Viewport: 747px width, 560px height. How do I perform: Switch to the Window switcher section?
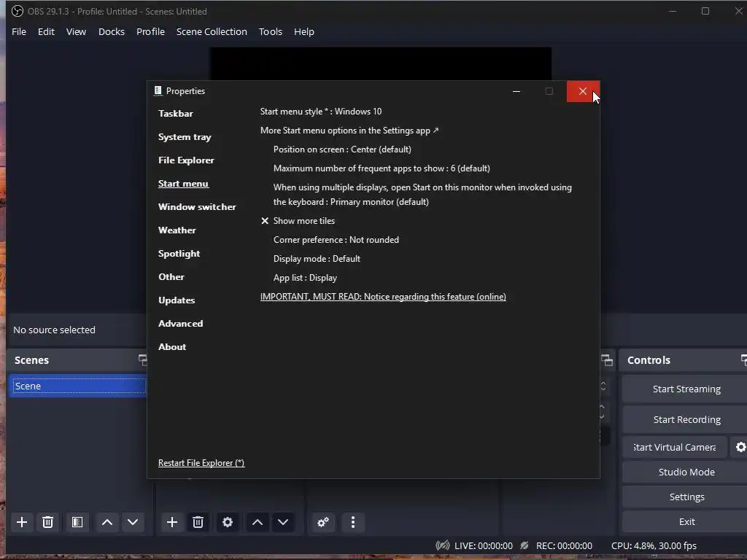pos(197,206)
